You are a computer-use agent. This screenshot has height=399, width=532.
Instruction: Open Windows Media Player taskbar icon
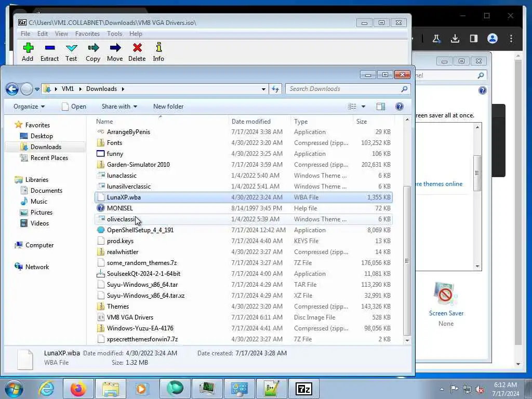pyautogui.click(x=142, y=389)
